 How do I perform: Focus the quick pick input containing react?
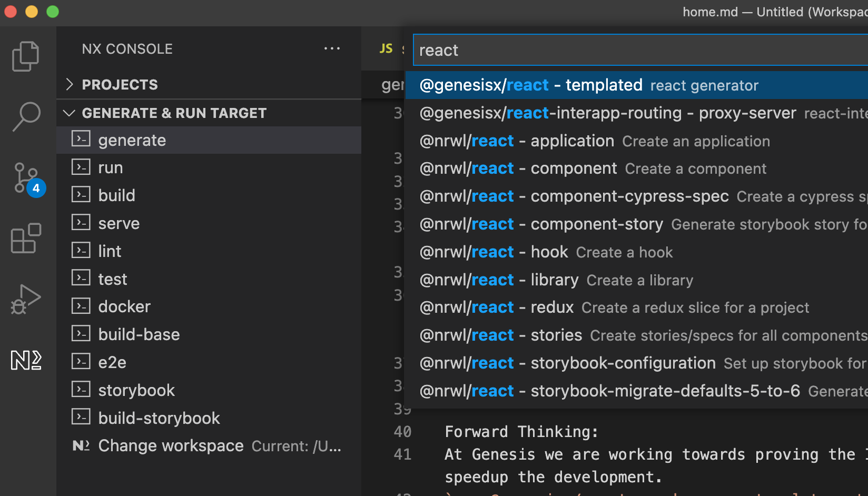[x=640, y=50]
